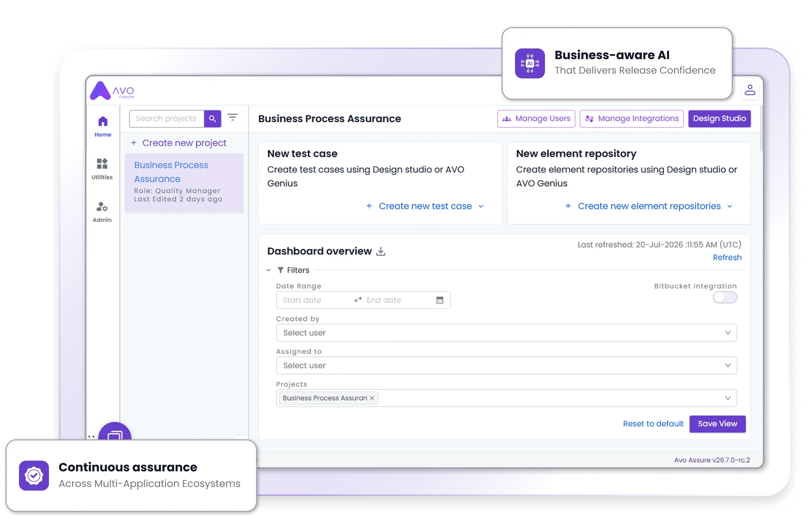Click Create new element repositories link
This screenshot has height=530, width=812.
[649, 206]
